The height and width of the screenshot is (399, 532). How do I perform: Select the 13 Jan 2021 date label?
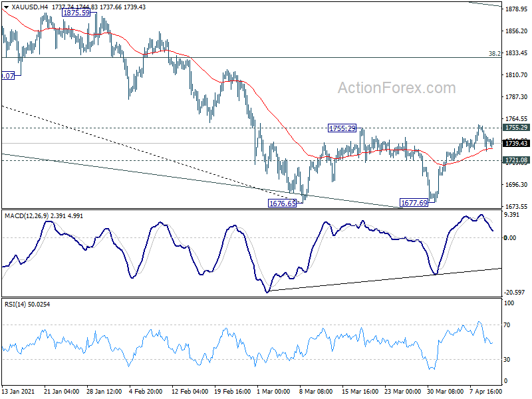point(19,391)
